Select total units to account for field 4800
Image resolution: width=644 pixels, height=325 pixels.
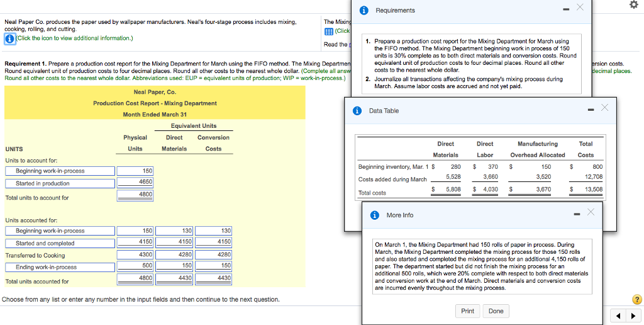coord(135,194)
